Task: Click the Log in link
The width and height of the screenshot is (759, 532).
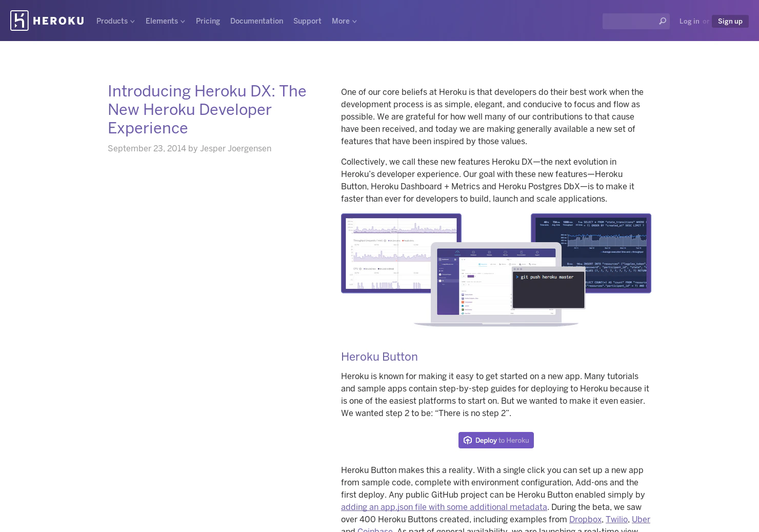Action: coord(689,21)
